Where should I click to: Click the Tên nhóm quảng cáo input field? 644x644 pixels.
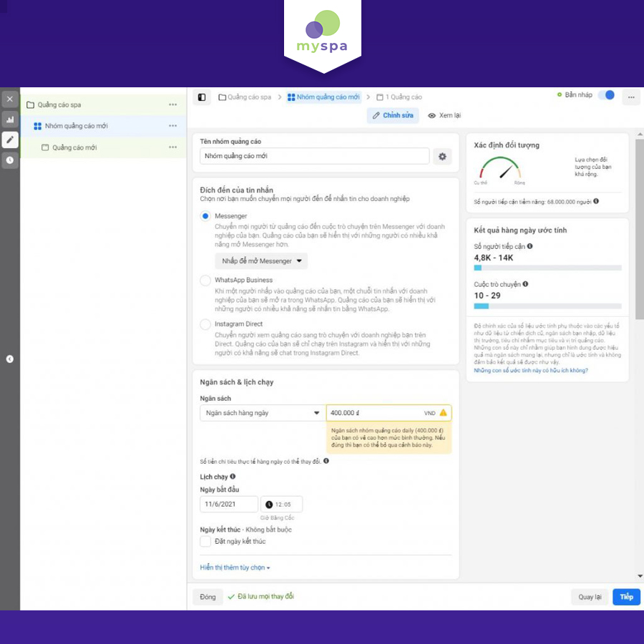(315, 156)
